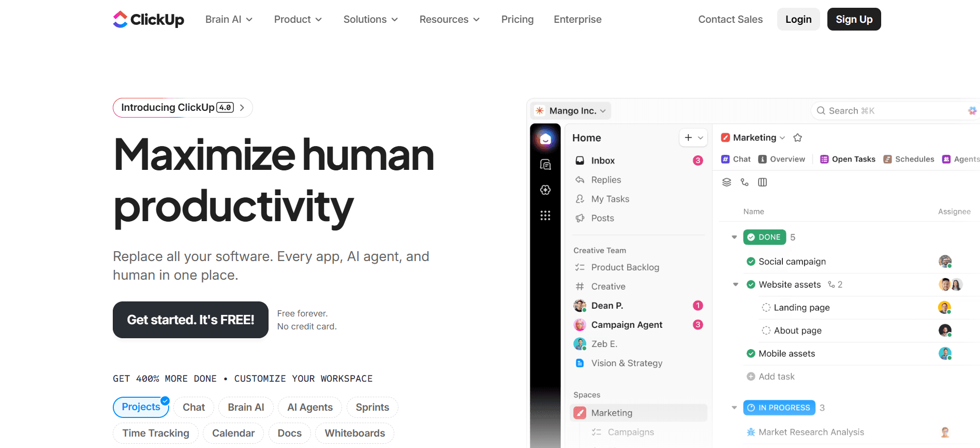Image resolution: width=980 pixels, height=448 pixels.
Task: Open the apps grid icon in sidebar
Action: click(x=545, y=215)
